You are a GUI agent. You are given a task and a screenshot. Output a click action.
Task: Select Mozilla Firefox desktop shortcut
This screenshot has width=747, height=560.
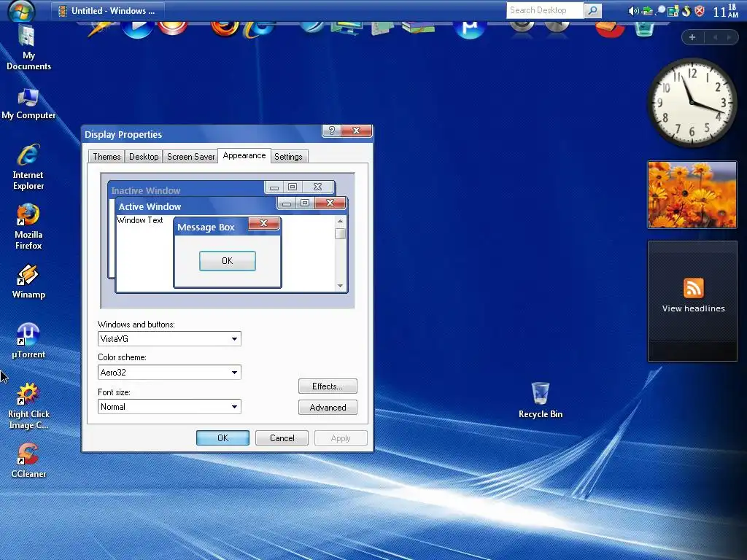point(28,227)
